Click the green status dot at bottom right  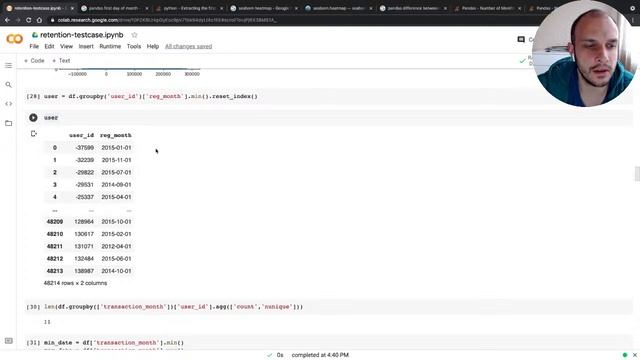[x=625, y=355]
